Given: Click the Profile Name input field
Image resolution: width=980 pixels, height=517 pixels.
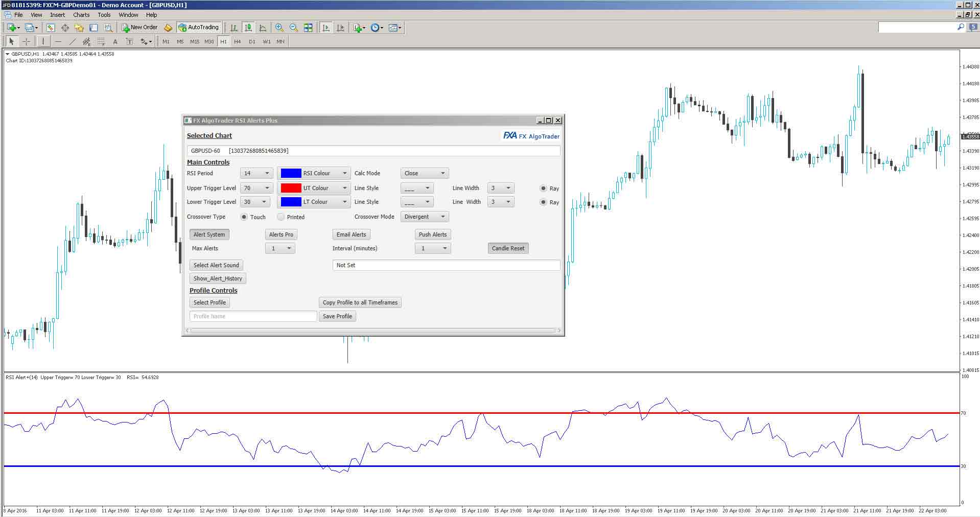Looking at the screenshot, I should coord(253,316).
